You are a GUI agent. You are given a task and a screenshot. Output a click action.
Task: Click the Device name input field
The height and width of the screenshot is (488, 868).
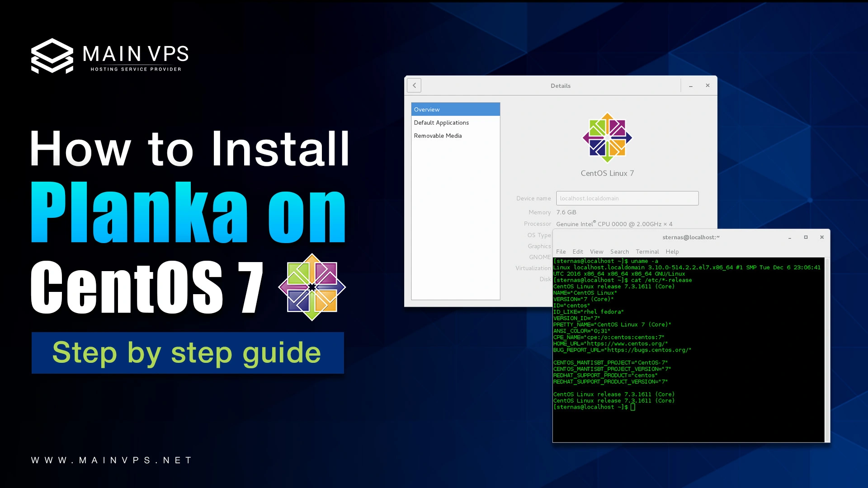[x=627, y=198]
